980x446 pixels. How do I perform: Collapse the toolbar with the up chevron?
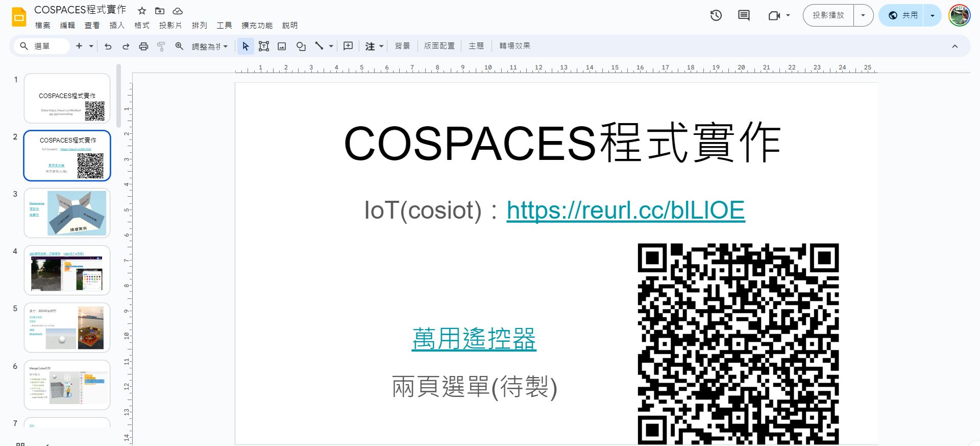(x=954, y=46)
